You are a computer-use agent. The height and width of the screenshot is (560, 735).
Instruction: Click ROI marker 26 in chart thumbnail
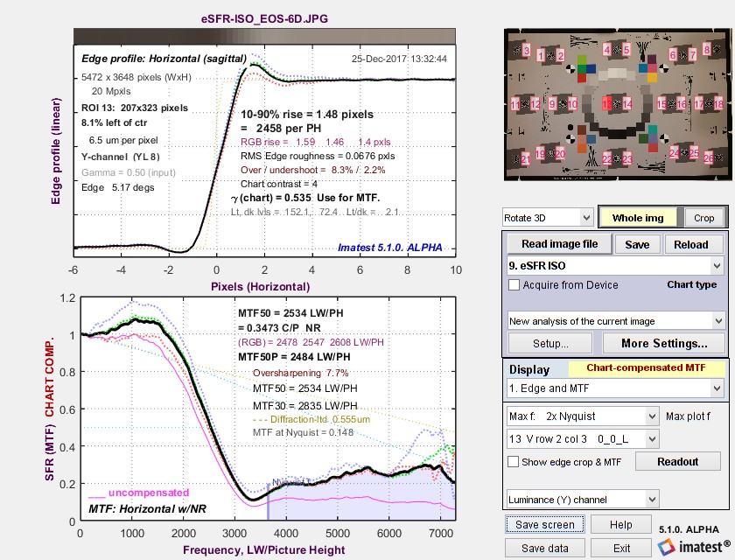[708, 157]
